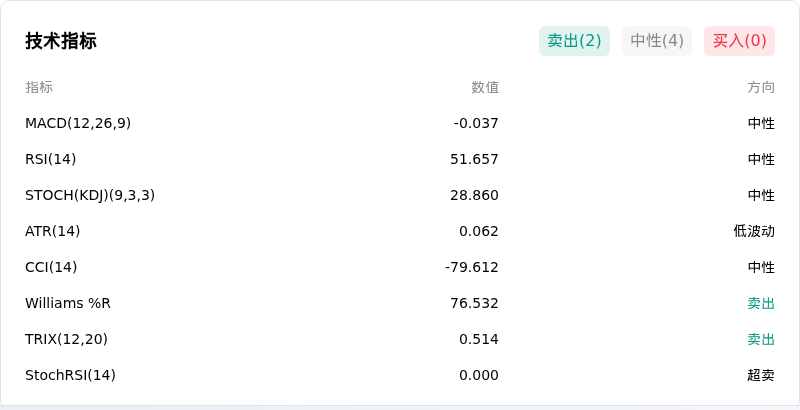
Task: Select the 中性(4) filter badge
Action: click(x=657, y=41)
